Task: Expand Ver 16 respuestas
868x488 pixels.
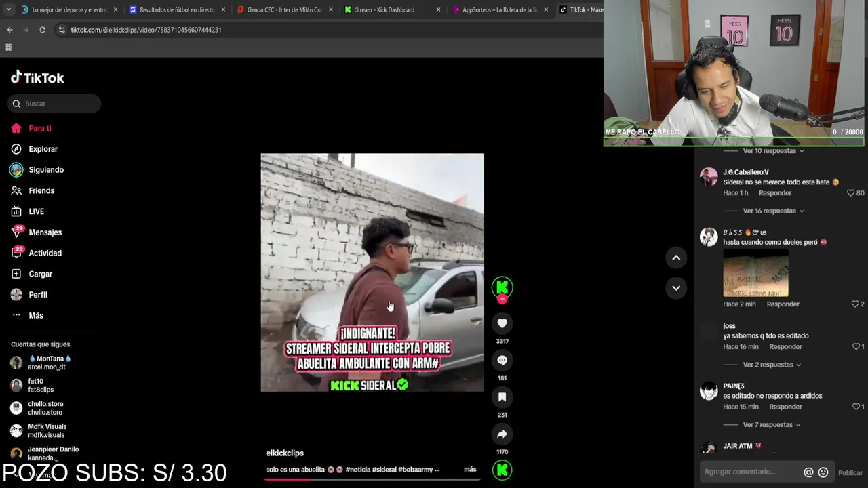Action: (773, 211)
